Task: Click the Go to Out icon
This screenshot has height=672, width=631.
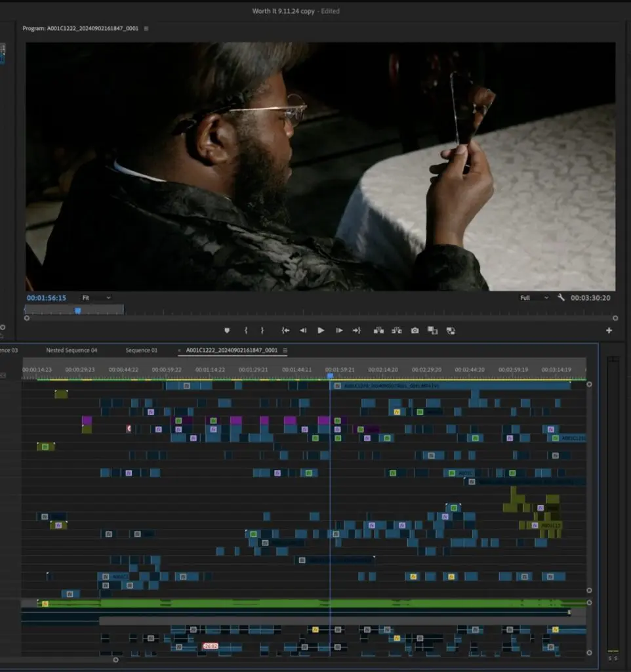Action: 356,331
